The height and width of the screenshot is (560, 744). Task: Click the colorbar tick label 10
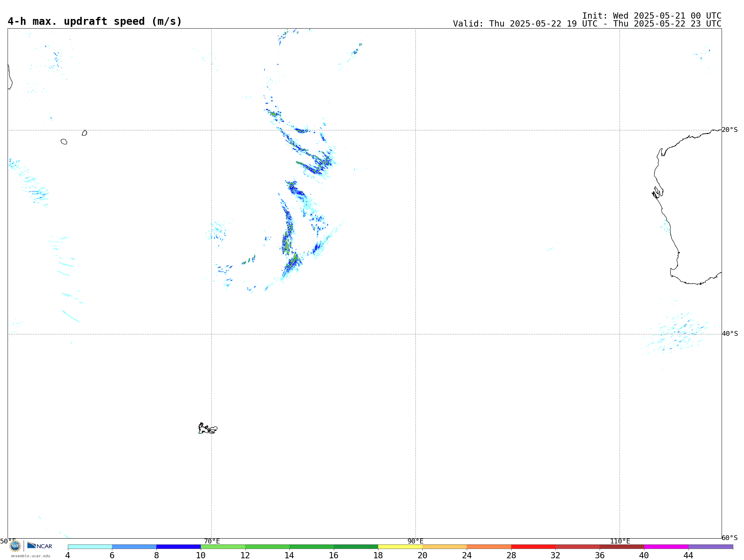pyautogui.click(x=201, y=556)
